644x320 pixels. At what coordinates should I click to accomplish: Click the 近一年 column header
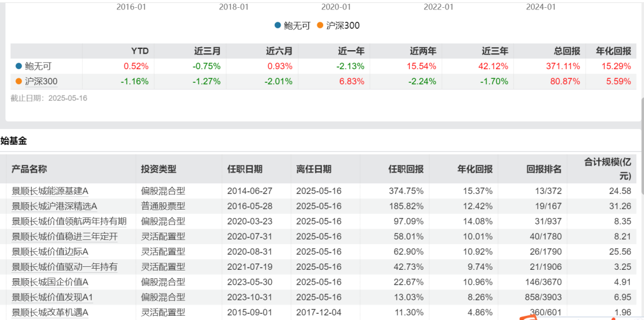coord(351,51)
